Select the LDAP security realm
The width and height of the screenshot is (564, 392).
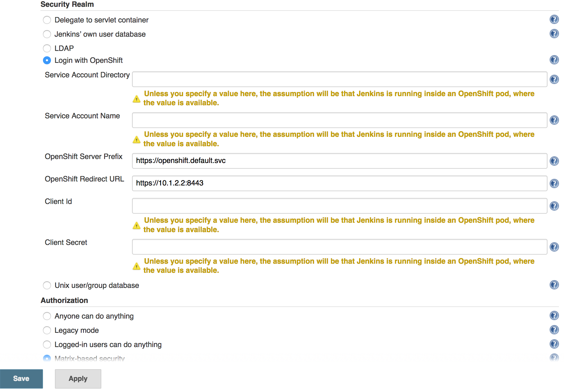click(x=47, y=48)
